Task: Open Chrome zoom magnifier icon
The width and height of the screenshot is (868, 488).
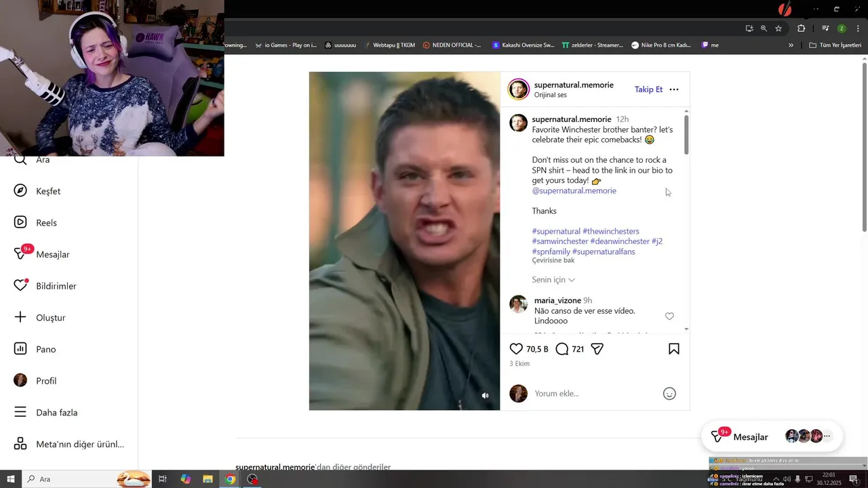Action: (x=764, y=28)
